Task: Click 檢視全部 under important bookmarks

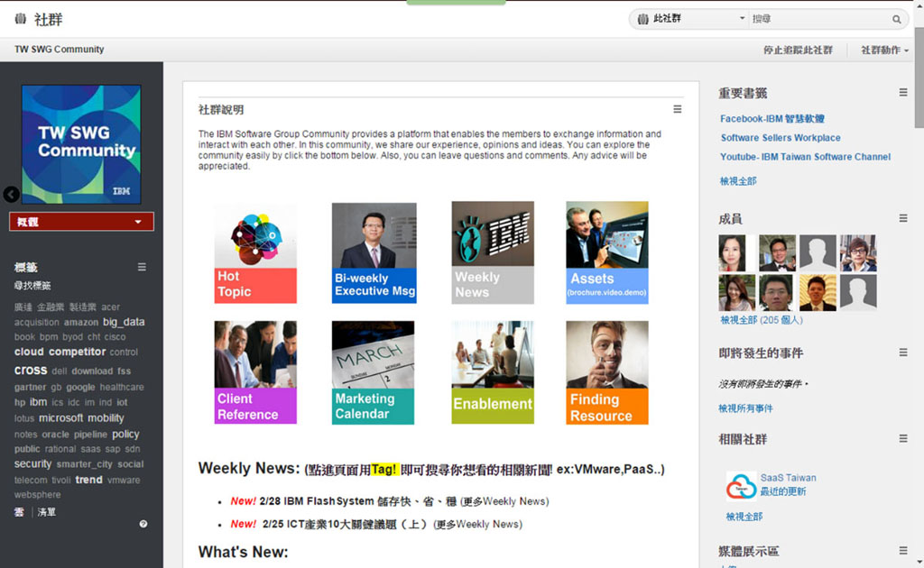Action: tap(738, 181)
